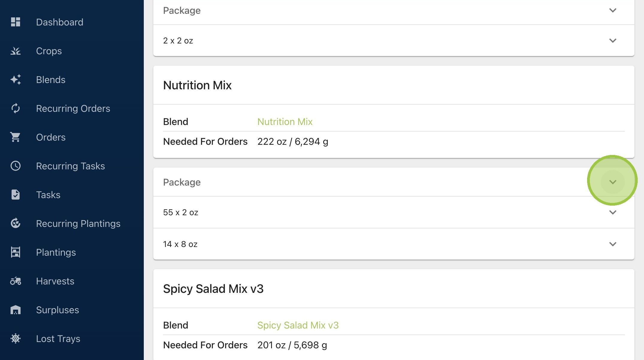Collapse the top Package section chevron

(x=613, y=10)
